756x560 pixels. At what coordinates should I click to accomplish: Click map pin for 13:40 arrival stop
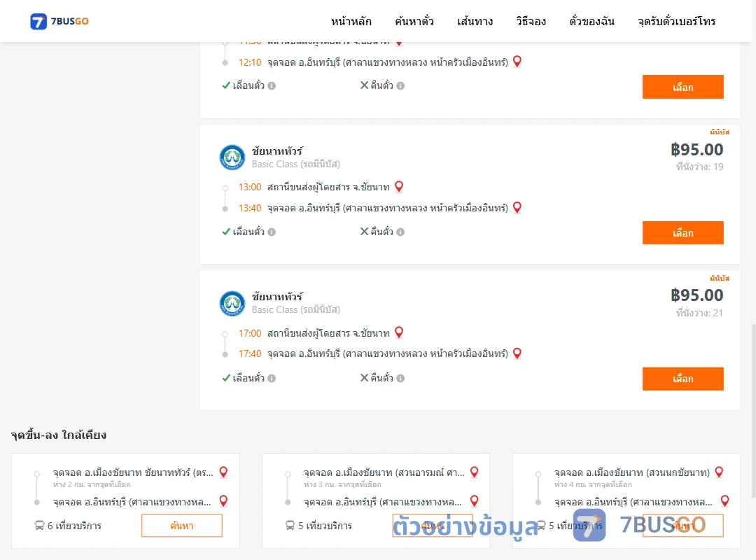[517, 207]
